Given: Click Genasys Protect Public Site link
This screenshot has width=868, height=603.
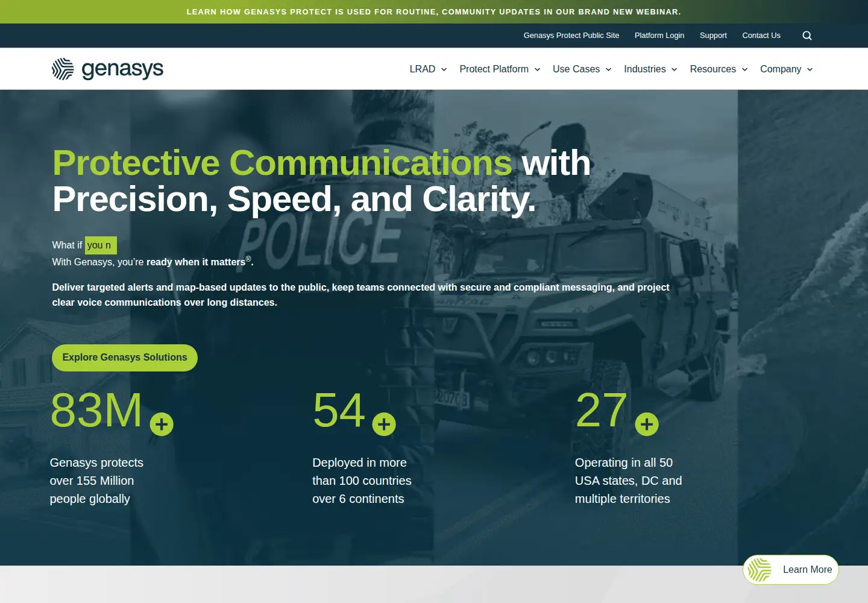Looking at the screenshot, I should 571,36.
